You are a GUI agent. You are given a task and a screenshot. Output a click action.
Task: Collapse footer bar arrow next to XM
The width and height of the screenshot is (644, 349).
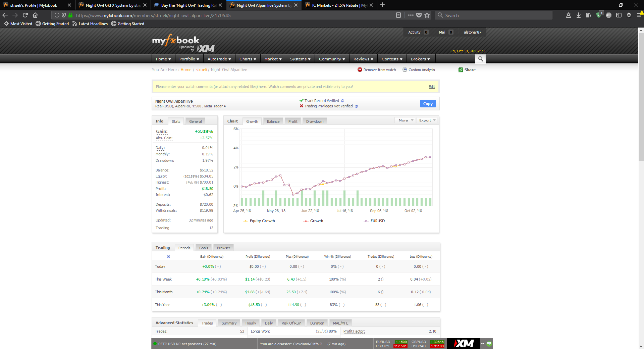pos(483,343)
